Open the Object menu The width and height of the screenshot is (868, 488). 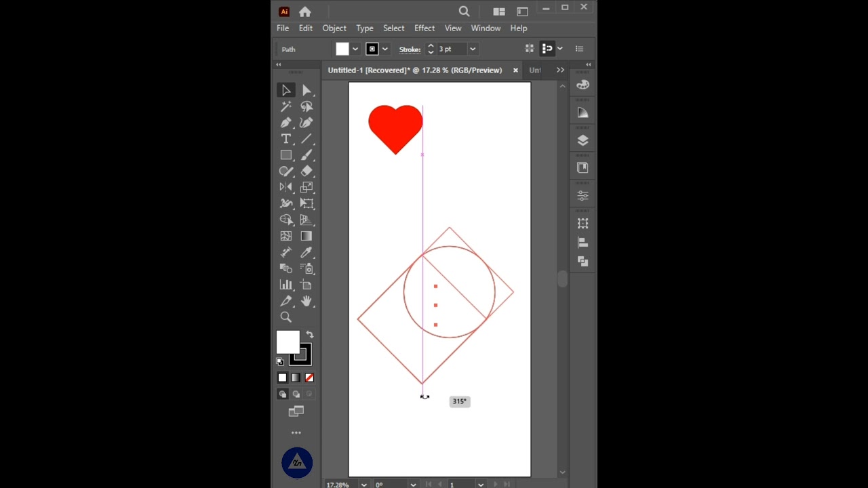pyautogui.click(x=334, y=28)
